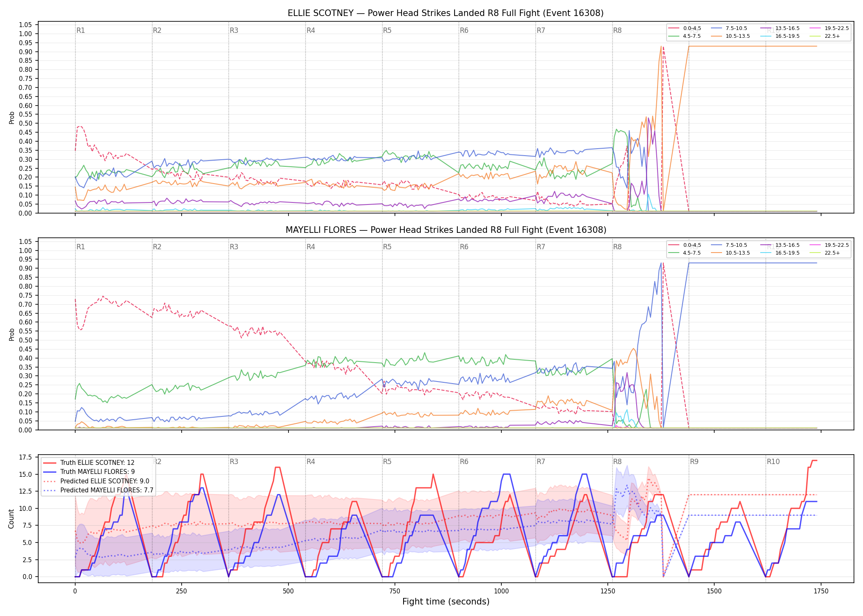This screenshot has height=616, width=863.
Task: Click the '17.5' tick on the Count axis
Action: pos(25,457)
